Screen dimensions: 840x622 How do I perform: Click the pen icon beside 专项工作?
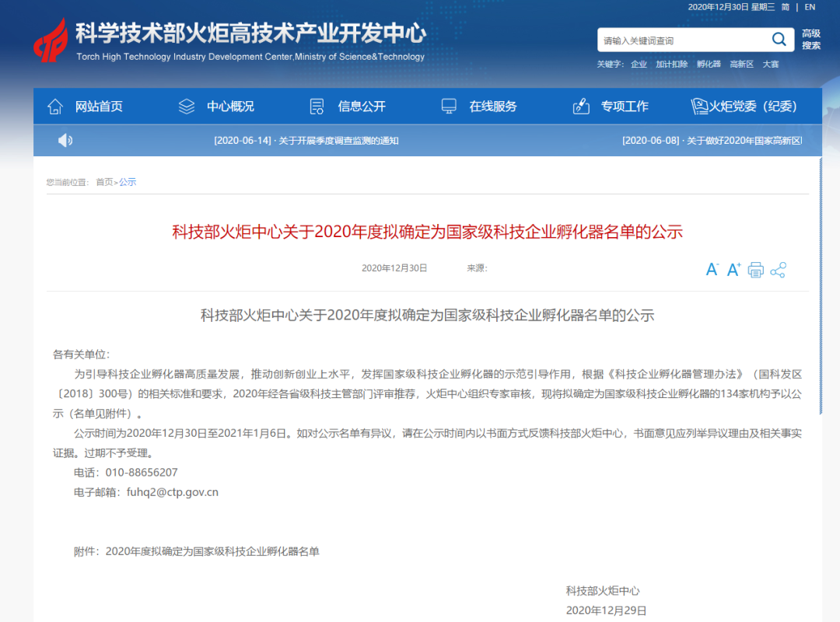pyautogui.click(x=581, y=107)
